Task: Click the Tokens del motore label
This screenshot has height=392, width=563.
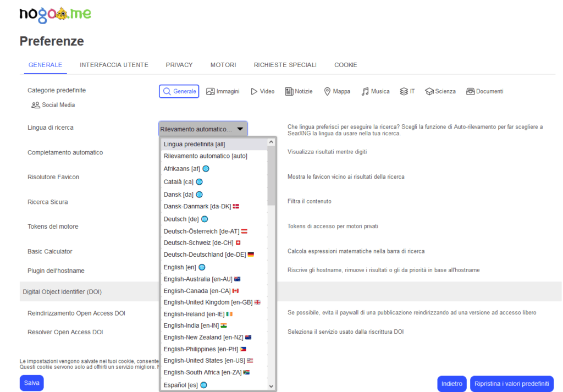Action: (x=53, y=227)
